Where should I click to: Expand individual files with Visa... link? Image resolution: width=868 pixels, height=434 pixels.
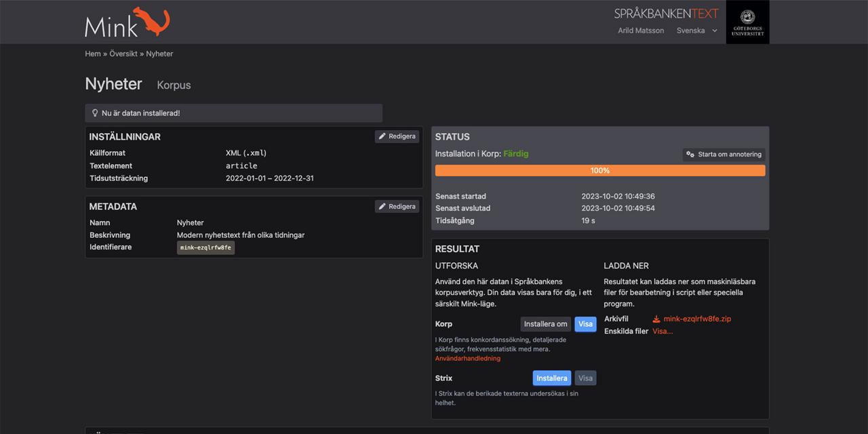pyautogui.click(x=663, y=331)
